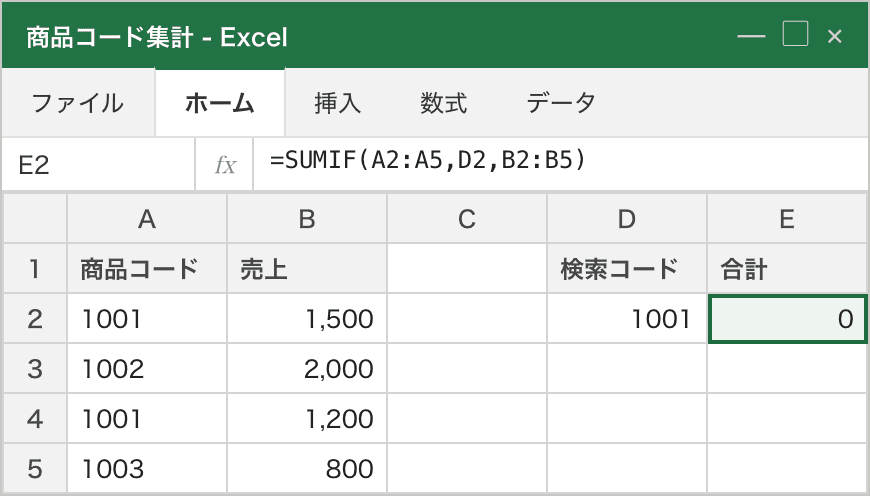This screenshot has height=496, width=870.
Task: Select cell with sales 800
Action: coord(307,468)
